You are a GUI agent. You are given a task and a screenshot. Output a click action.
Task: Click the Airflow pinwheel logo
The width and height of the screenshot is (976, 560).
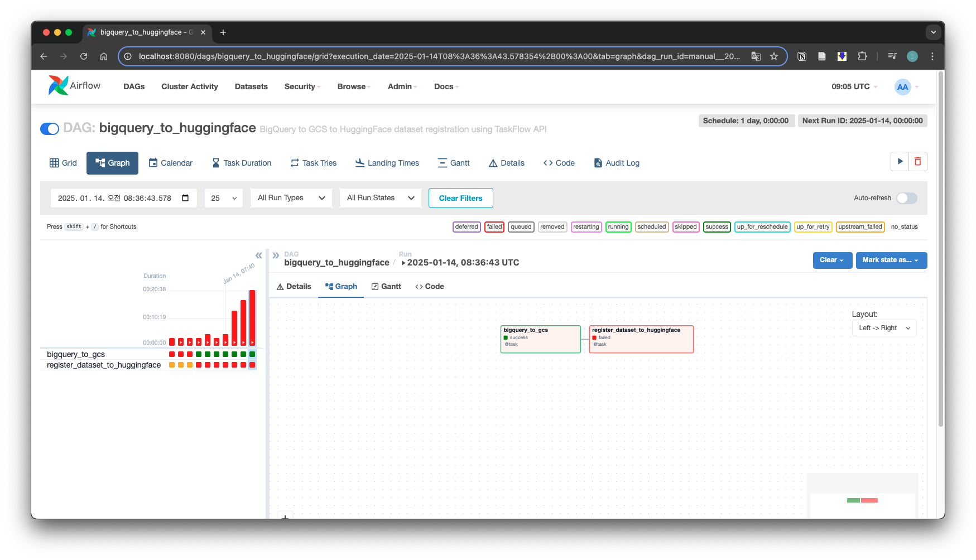pos(58,85)
